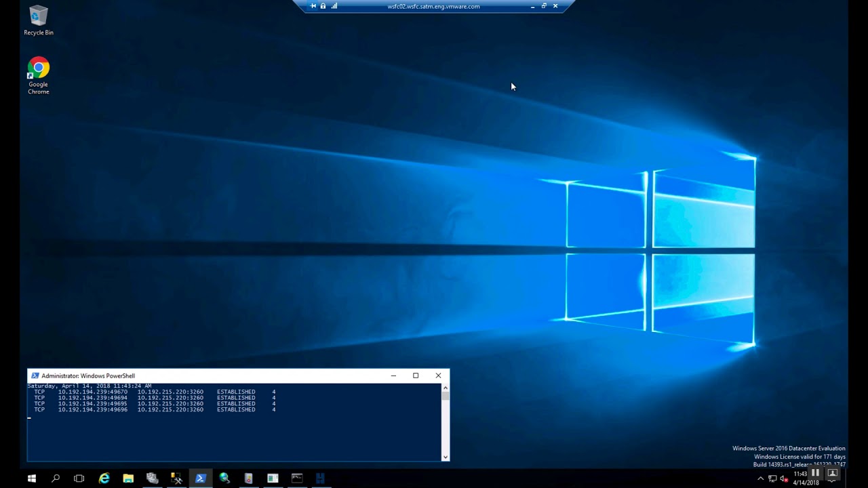Image resolution: width=868 pixels, height=488 pixels.
Task: View connection signal strength in remote bar
Action: tap(334, 6)
